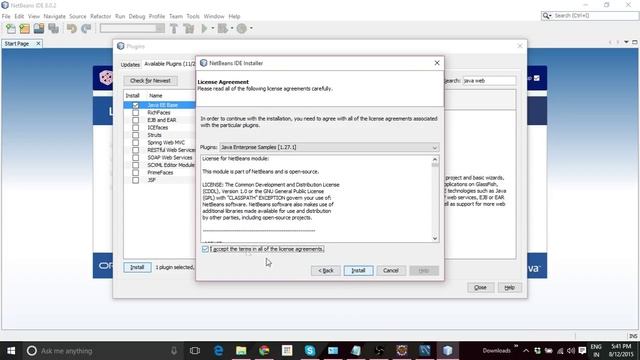Click license scrollbar up arrow
This screenshot has height=360, width=640.
click(435, 160)
